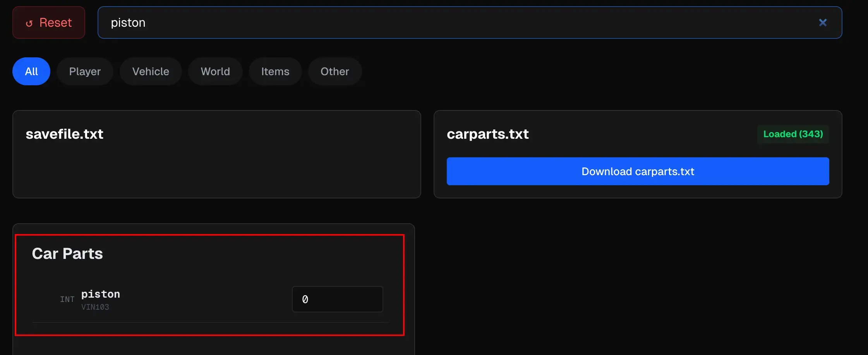Open the World filter tab
Image resolution: width=868 pixels, height=355 pixels.
pyautogui.click(x=215, y=71)
